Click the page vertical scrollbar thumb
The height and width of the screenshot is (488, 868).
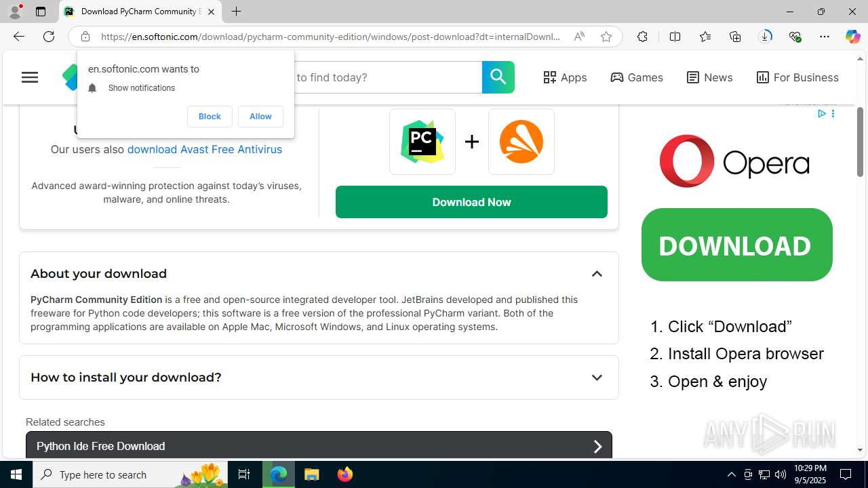(x=860, y=142)
